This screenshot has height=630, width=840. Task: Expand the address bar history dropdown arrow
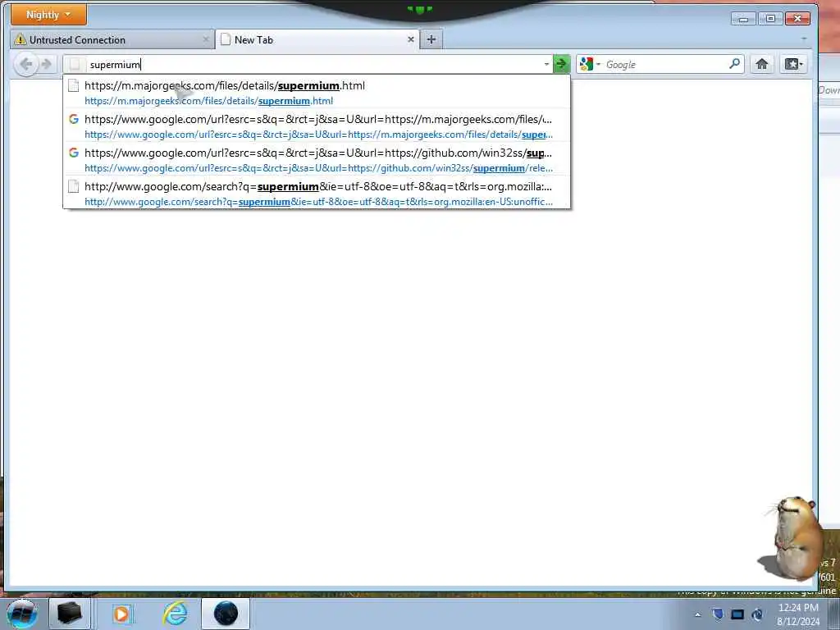click(546, 65)
